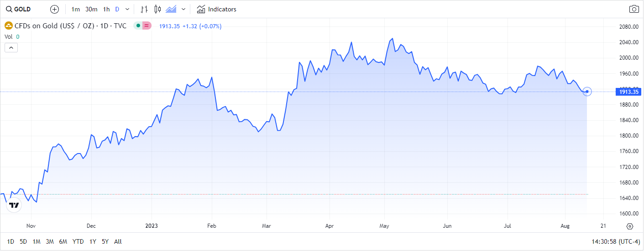Click the 2023 label on time axis
Screen dimensions: 644x251
[x=151, y=226]
